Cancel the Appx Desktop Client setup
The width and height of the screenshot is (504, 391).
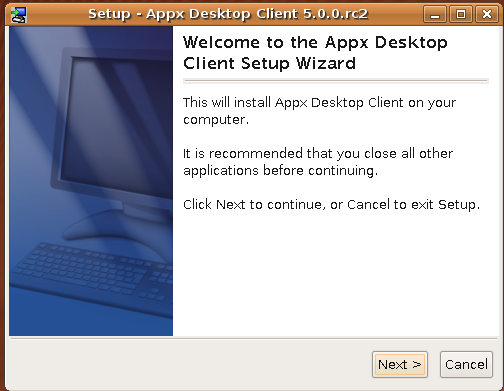click(466, 364)
